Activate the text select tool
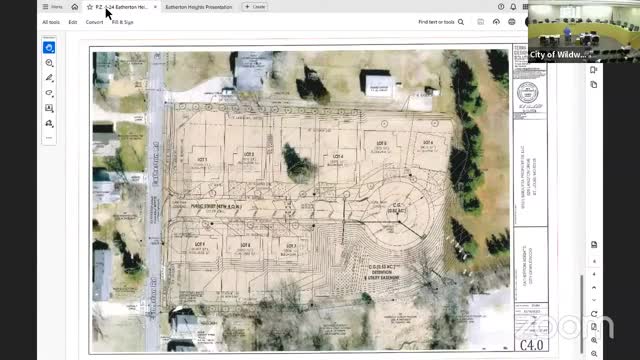The height and width of the screenshot is (360, 640). 49,108
